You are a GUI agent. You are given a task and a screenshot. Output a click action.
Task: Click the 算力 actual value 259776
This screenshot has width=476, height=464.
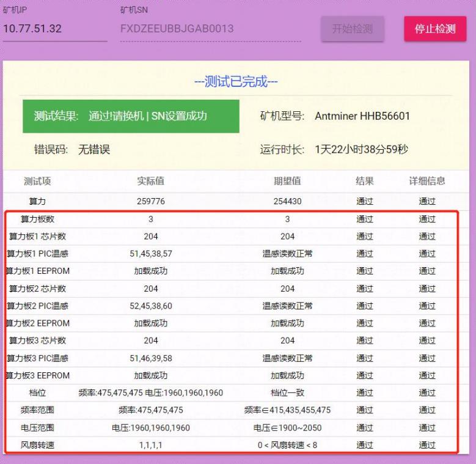pyautogui.click(x=150, y=201)
